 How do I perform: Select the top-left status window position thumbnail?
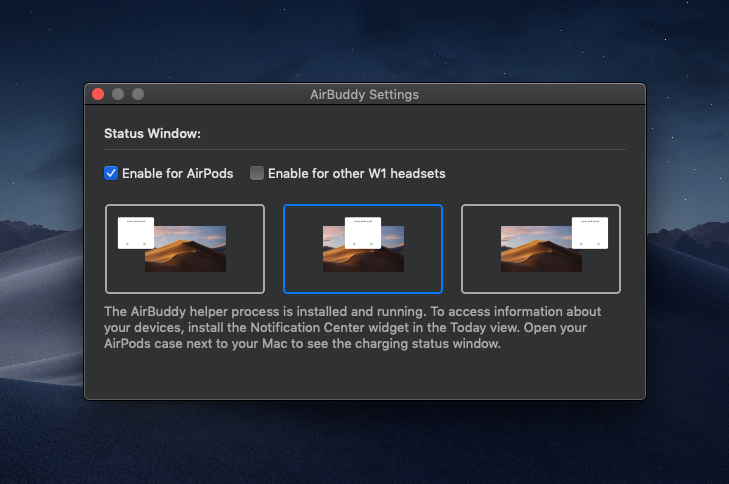[185, 249]
